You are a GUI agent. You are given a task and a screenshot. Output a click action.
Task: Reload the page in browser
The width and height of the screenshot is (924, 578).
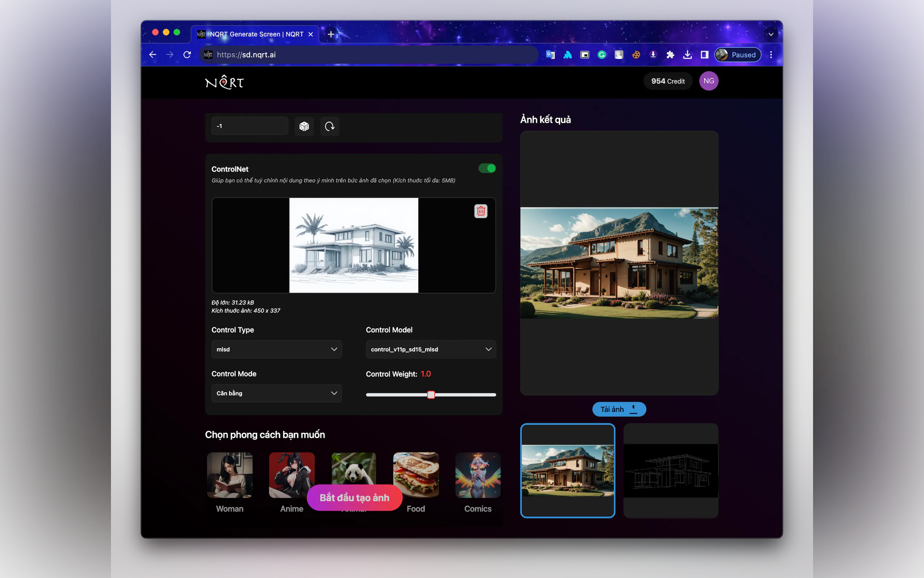tap(187, 55)
